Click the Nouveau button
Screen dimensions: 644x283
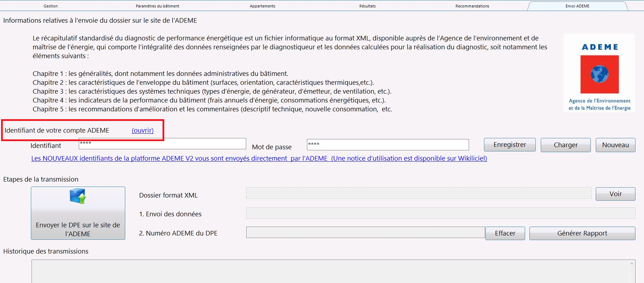click(616, 145)
